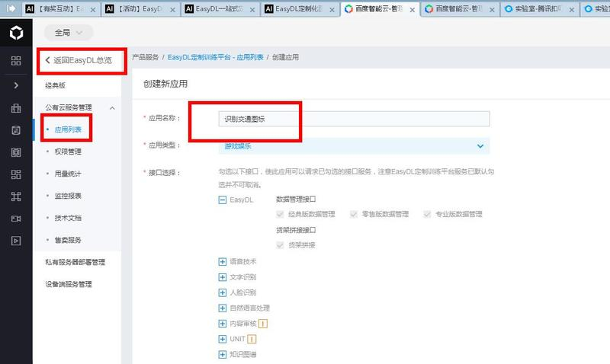
Task: Click the video camera icon in dark sidebar
Action: [16, 219]
